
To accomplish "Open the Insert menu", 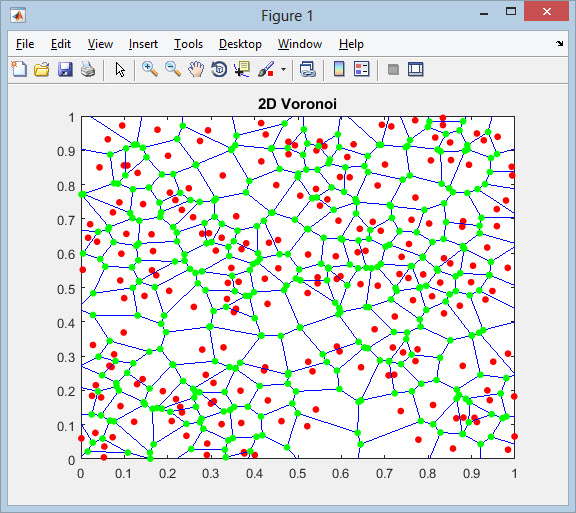I will coord(143,44).
